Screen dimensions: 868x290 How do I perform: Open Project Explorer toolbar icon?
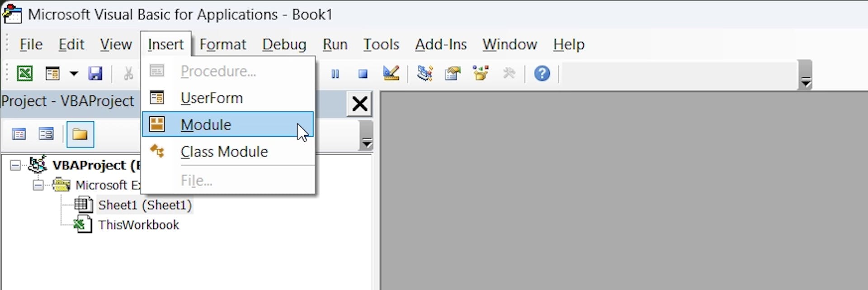click(425, 73)
